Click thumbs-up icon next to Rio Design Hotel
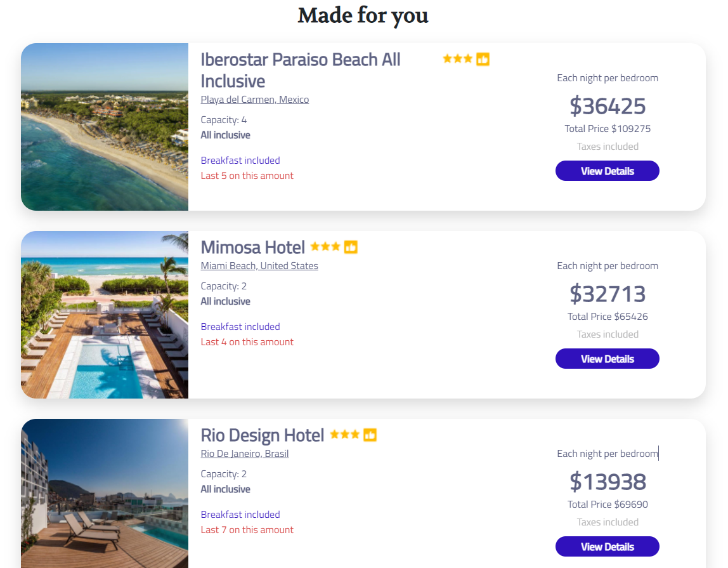Image resolution: width=728 pixels, height=568 pixels. 370,435
